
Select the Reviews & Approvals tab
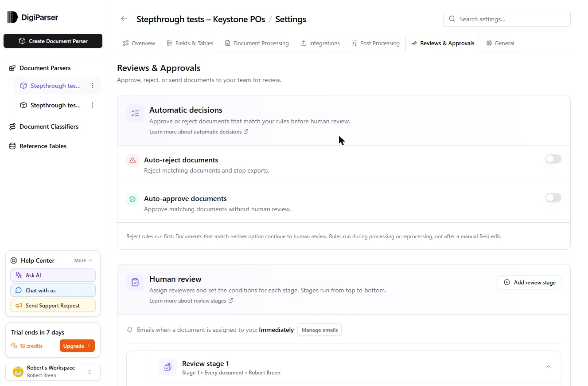(443, 43)
